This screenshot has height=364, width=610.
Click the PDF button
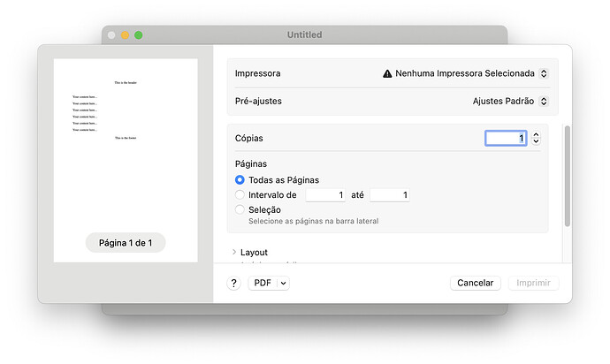pos(262,283)
